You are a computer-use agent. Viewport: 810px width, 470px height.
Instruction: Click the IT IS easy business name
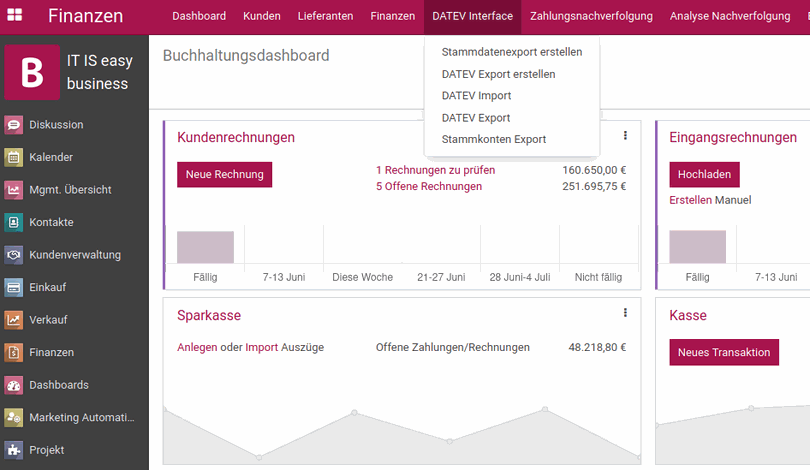pyautogui.click(x=99, y=72)
